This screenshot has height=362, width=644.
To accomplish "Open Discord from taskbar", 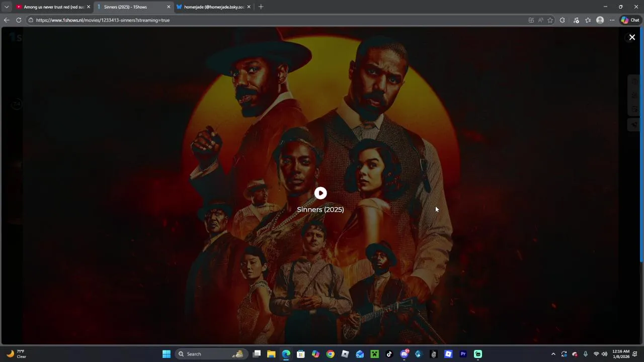I will click(x=404, y=354).
